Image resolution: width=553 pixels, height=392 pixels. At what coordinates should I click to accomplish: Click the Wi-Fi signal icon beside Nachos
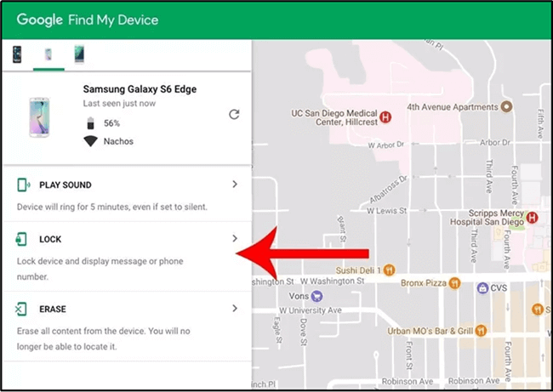coord(90,141)
